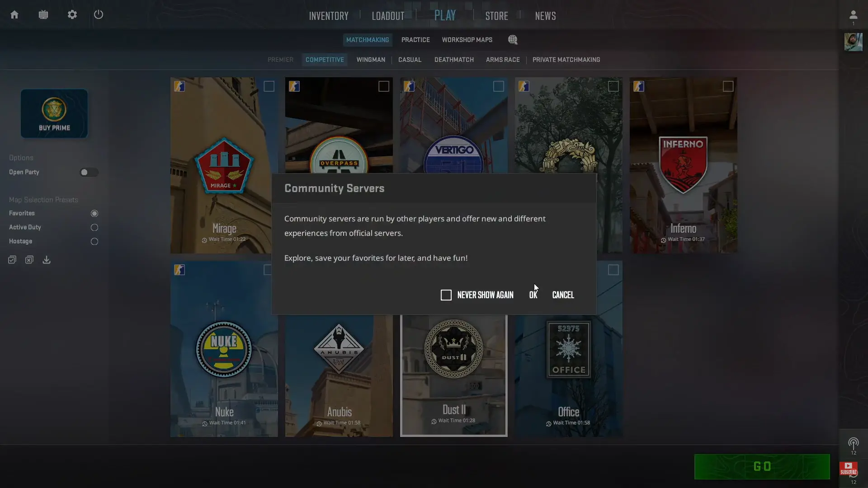Screen dimensions: 868x488
Task: Choose the Premier game mode
Action: click(280, 60)
